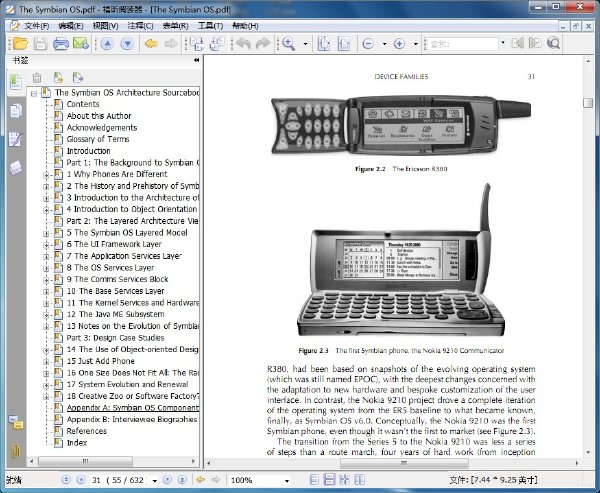Switch to facing pages layout

344,480
